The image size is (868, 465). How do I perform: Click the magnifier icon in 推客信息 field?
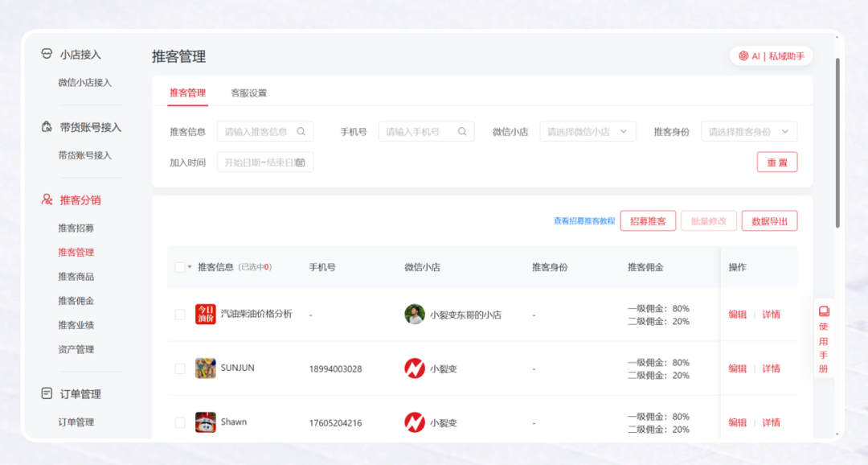click(302, 130)
